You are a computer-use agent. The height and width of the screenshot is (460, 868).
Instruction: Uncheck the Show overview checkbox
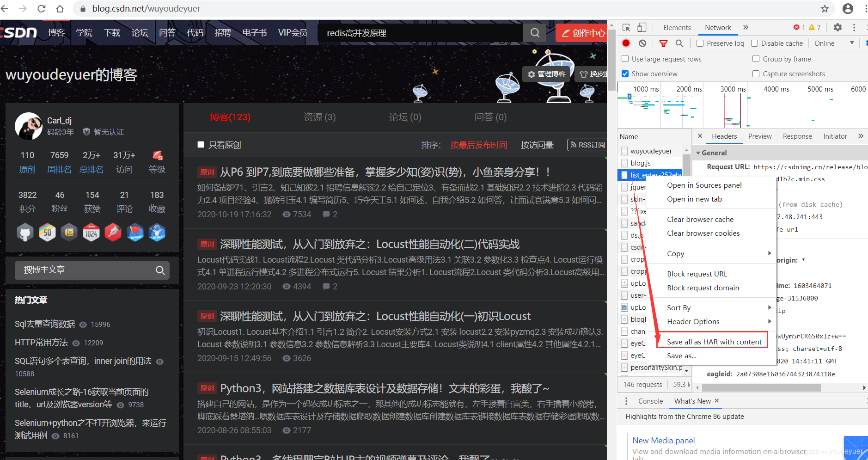coord(625,74)
